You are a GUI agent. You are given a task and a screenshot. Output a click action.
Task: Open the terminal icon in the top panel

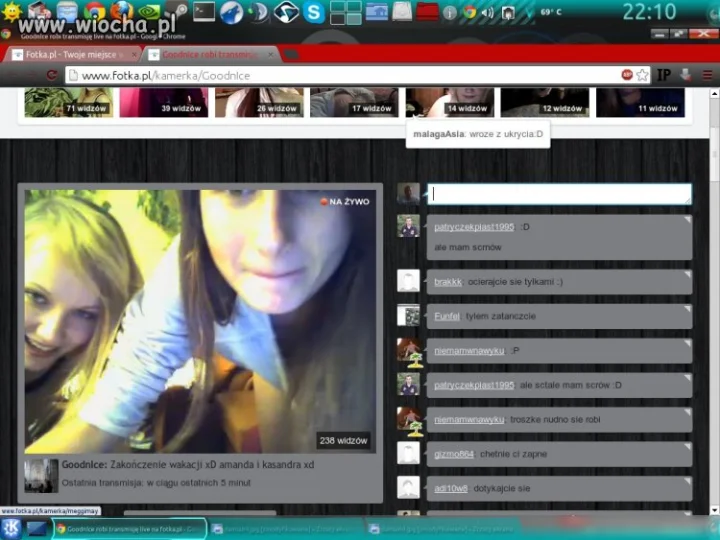click(x=203, y=11)
